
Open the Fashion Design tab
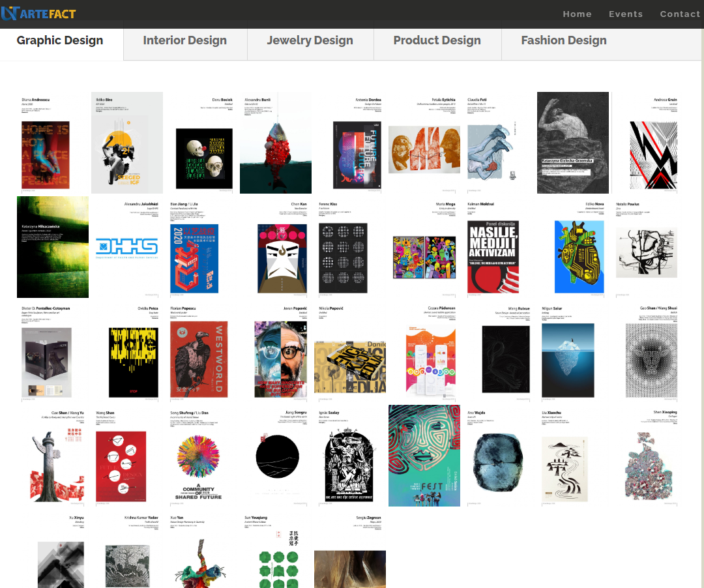tap(563, 40)
